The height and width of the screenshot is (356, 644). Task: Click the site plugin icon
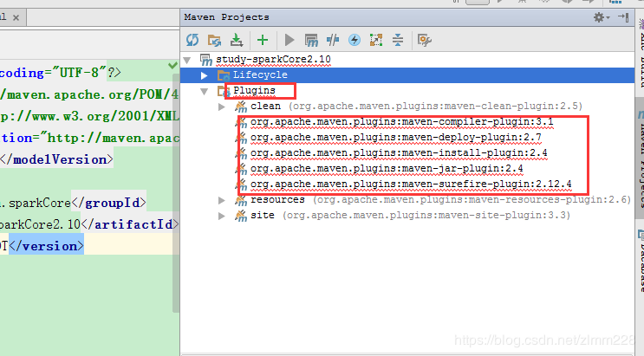click(x=241, y=216)
